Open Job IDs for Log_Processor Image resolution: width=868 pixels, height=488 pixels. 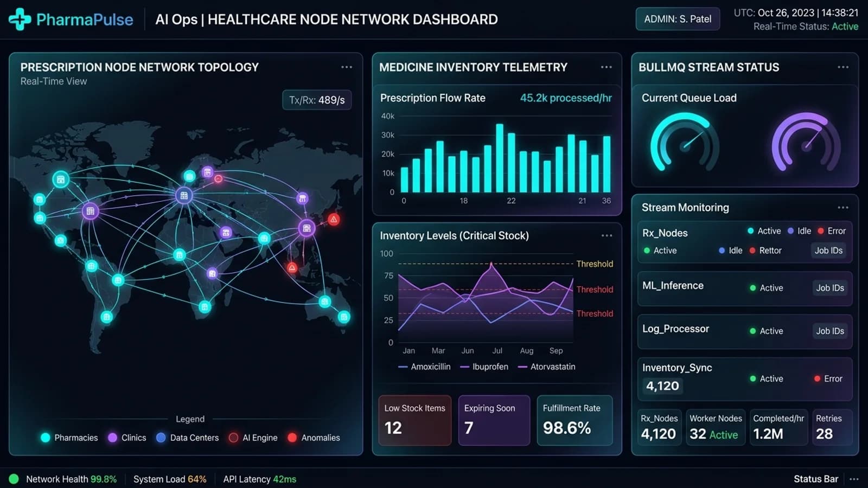tap(830, 331)
